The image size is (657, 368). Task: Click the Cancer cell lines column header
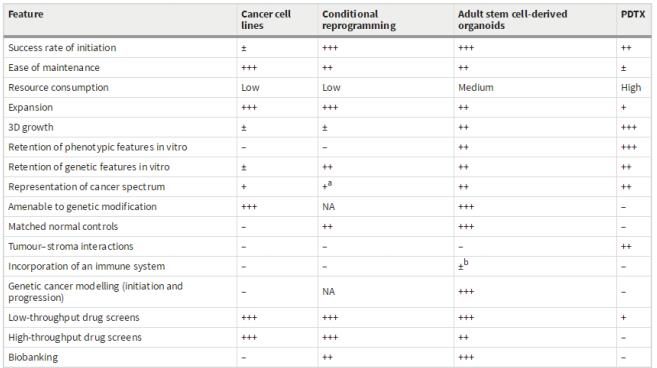coord(266,20)
